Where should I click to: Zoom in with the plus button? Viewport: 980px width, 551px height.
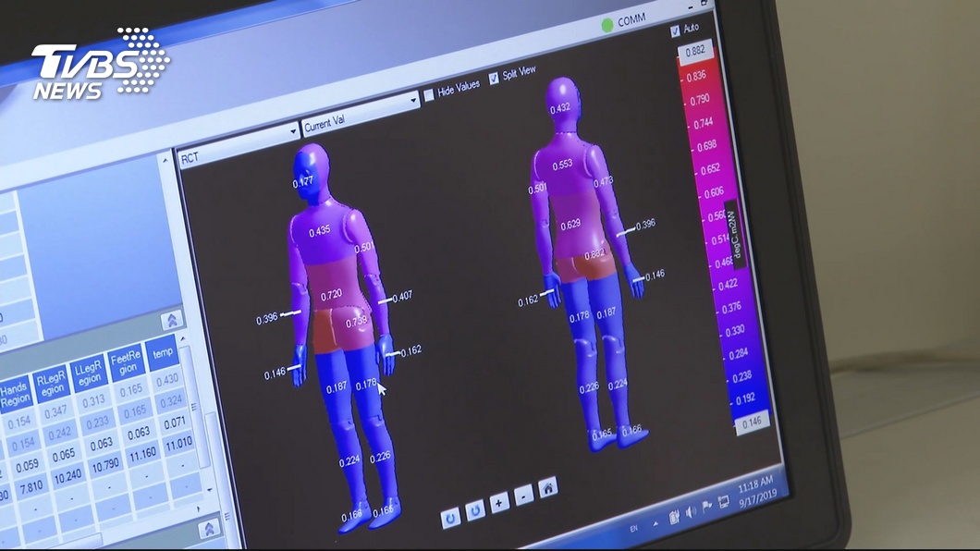(499, 503)
